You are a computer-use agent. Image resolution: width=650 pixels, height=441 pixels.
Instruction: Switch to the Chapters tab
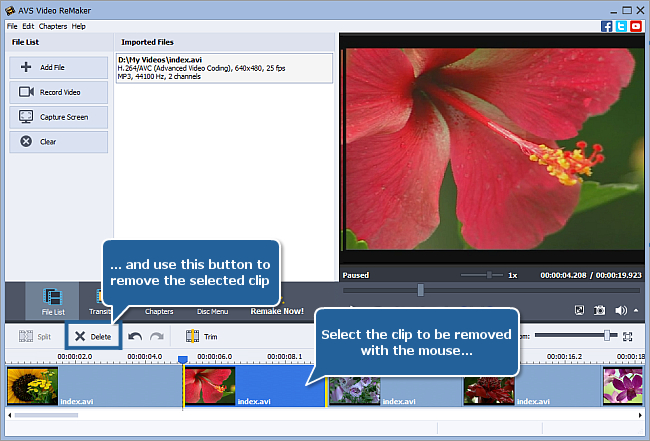click(x=159, y=311)
